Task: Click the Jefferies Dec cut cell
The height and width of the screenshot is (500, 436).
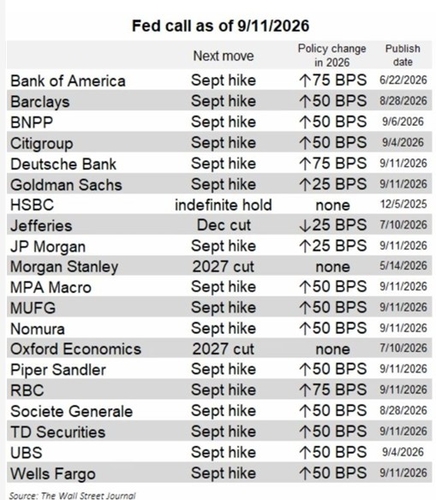Action: (224, 225)
